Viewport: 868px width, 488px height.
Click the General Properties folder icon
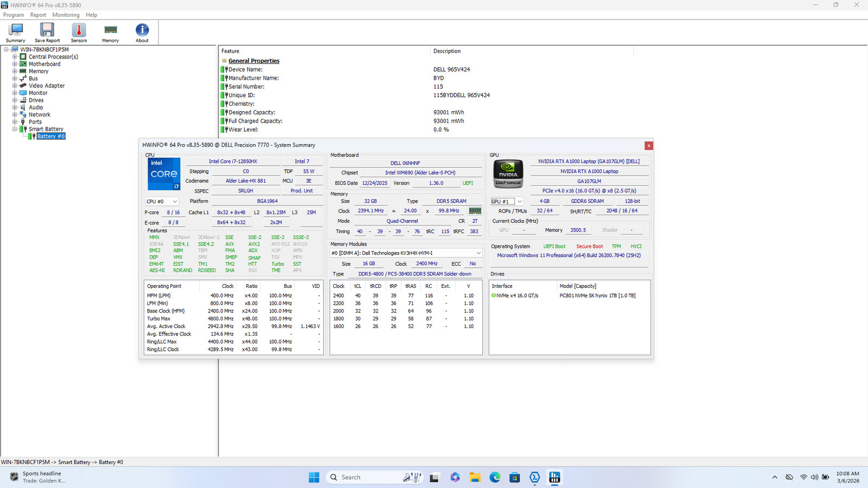tap(224, 61)
